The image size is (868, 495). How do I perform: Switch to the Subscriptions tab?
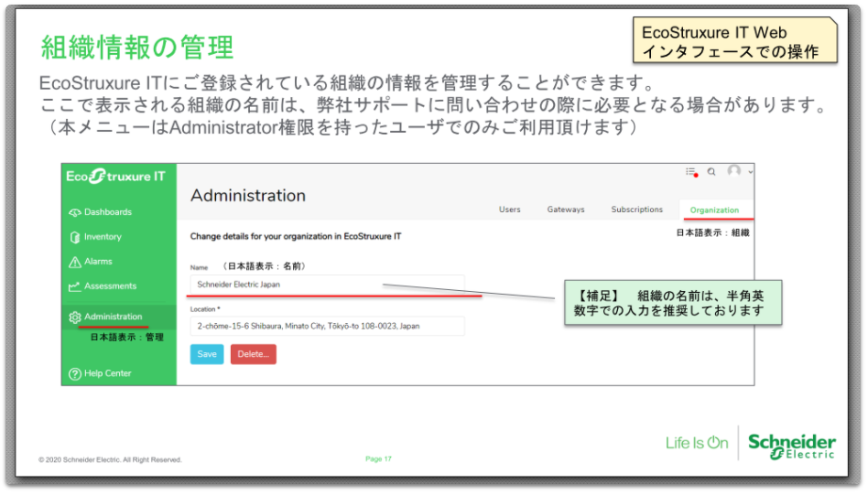(636, 210)
